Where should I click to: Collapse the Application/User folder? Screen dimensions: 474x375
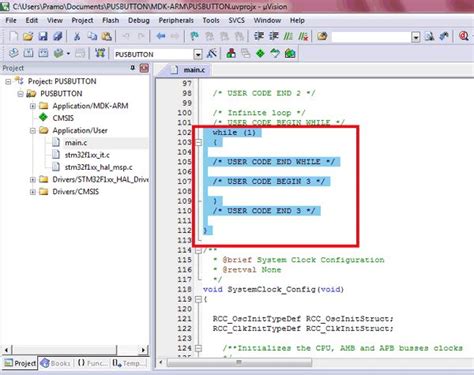pyautogui.click(x=33, y=130)
